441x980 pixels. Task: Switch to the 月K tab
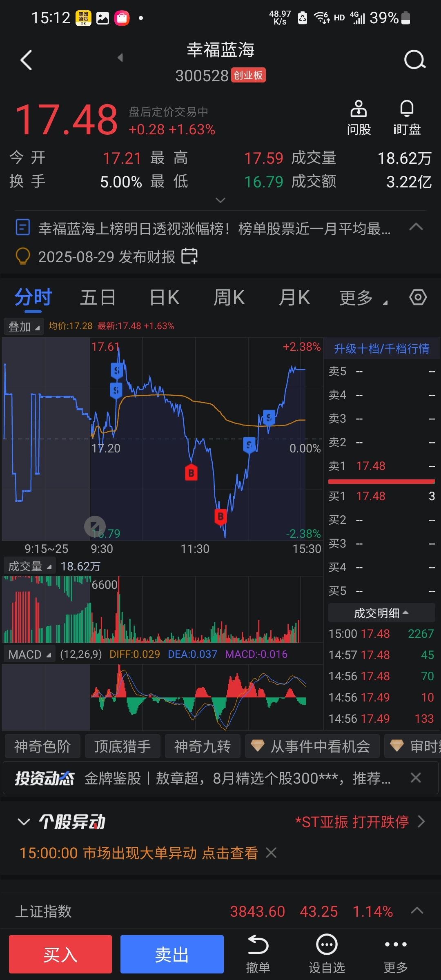pyautogui.click(x=294, y=297)
